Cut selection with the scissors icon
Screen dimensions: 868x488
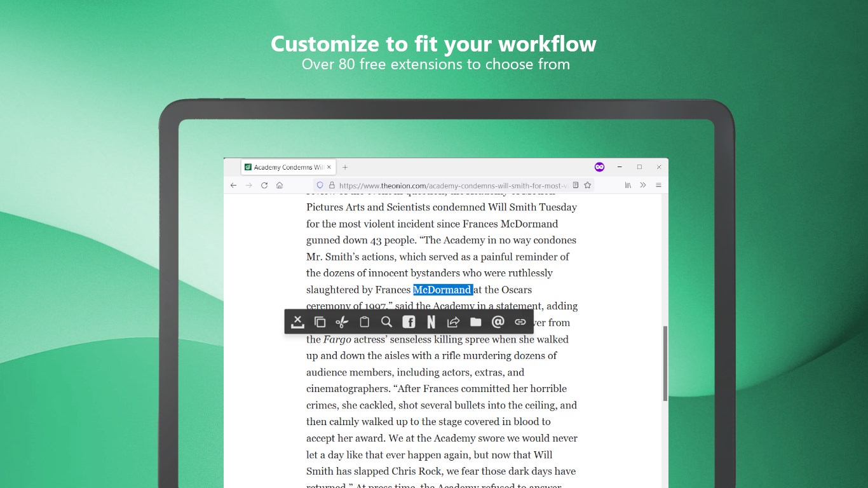coord(342,322)
